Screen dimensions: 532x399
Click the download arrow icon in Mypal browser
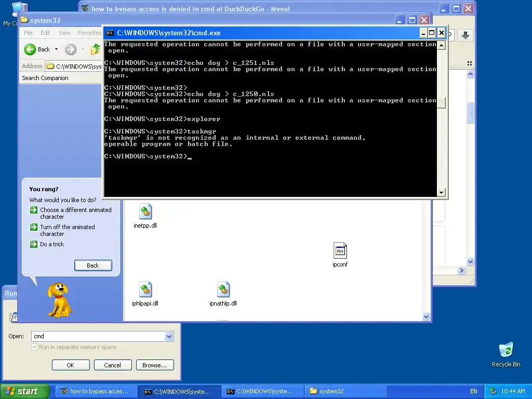pos(465,35)
